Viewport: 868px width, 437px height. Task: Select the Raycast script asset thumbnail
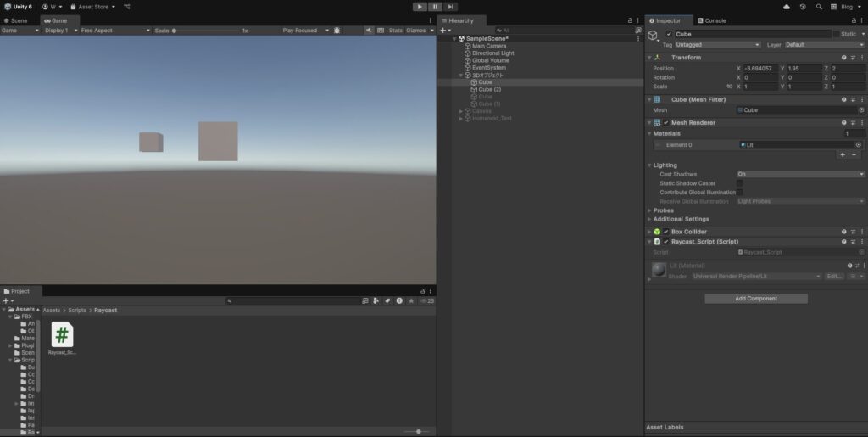(x=62, y=334)
